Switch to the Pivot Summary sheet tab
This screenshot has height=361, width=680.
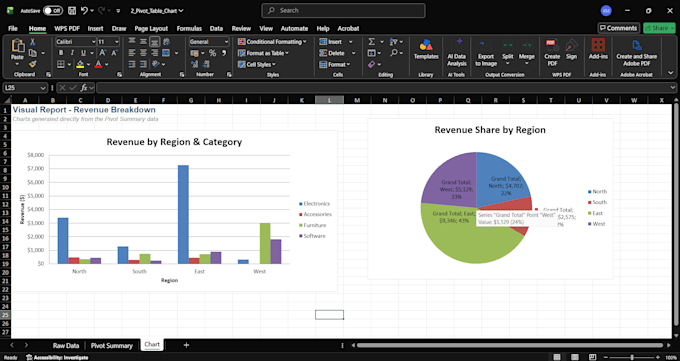point(111,345)
